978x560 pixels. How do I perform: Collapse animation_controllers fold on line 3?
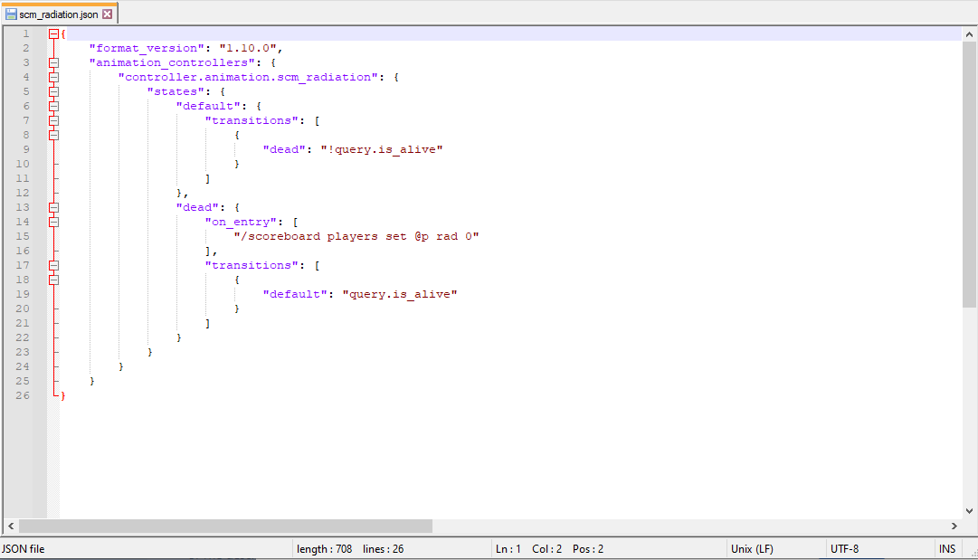[53, 62]
